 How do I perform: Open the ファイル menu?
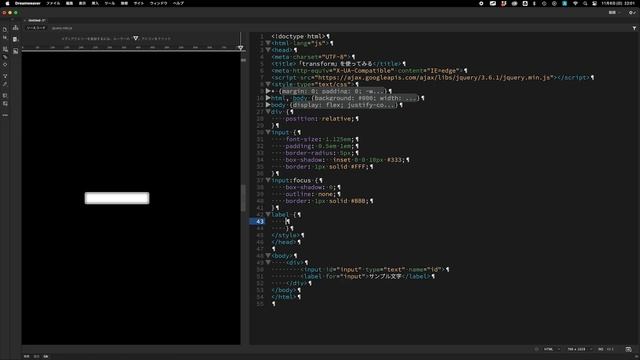53,3
